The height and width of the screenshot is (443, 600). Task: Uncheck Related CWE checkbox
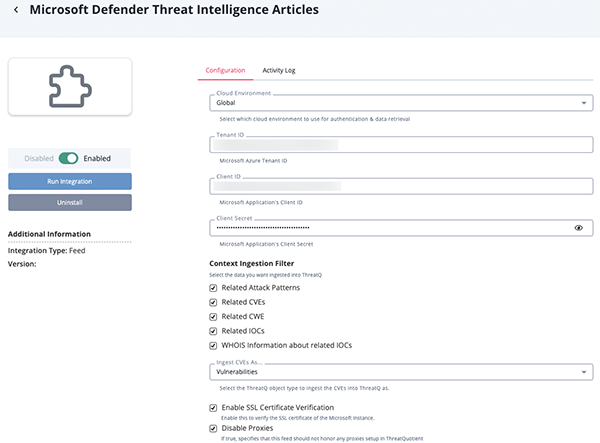coord(213,317)
